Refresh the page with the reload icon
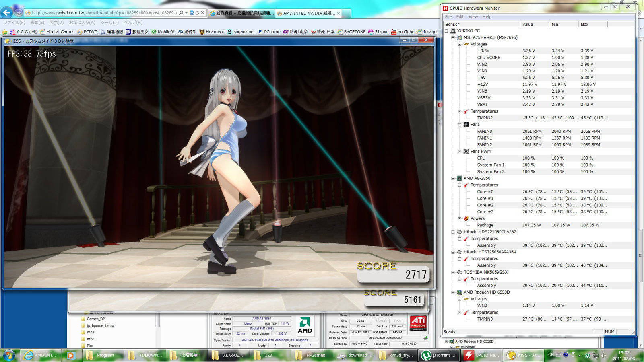This screenshot has width=644, height=362. (x=197, y=13)
